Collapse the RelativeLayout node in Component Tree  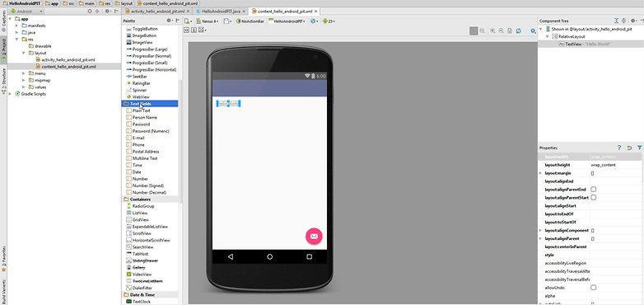pos(547,36)
